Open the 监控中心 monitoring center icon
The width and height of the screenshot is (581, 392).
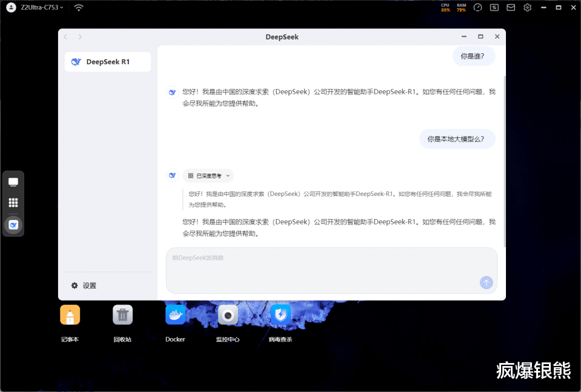pyautogui.click(x=228, y=315)
